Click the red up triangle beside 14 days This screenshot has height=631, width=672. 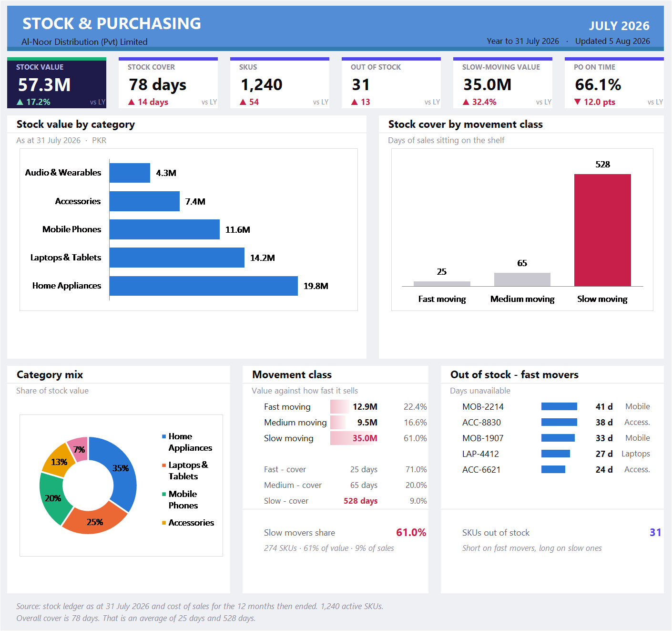132,102
